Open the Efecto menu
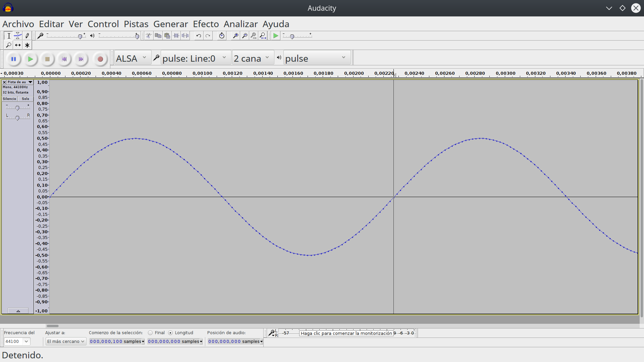 (206, 24)
